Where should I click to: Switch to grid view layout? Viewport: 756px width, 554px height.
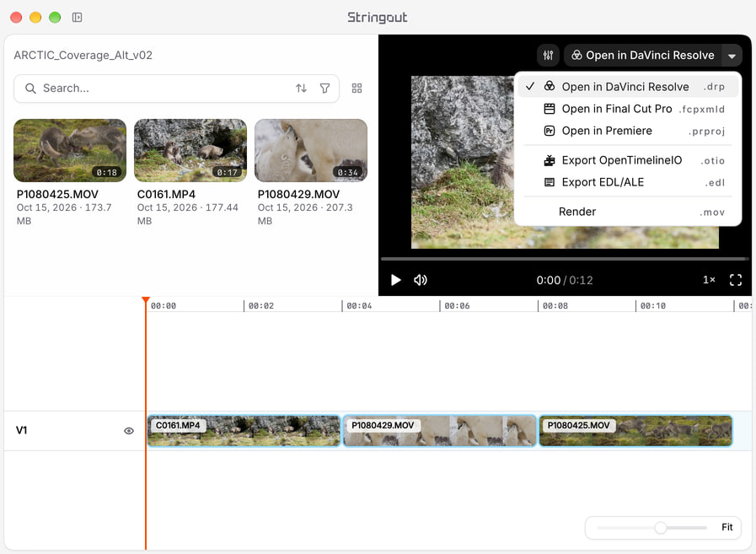[357, 89]
